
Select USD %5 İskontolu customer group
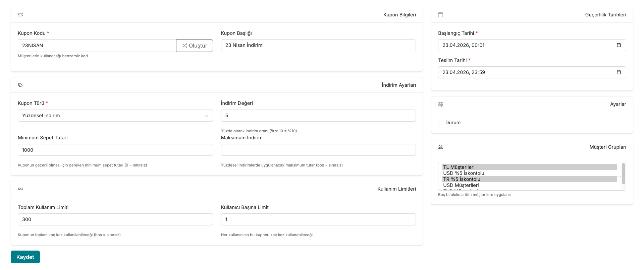click(x=464, y=173)
